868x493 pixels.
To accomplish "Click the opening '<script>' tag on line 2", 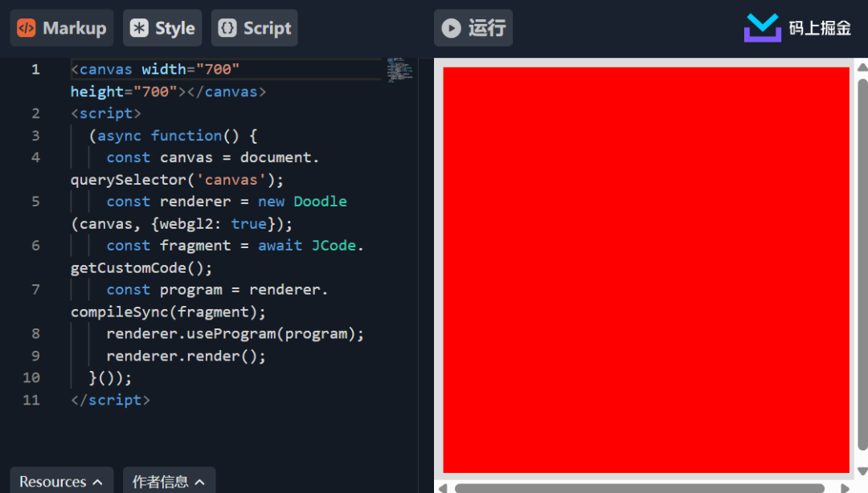I will tap(106, 113).
